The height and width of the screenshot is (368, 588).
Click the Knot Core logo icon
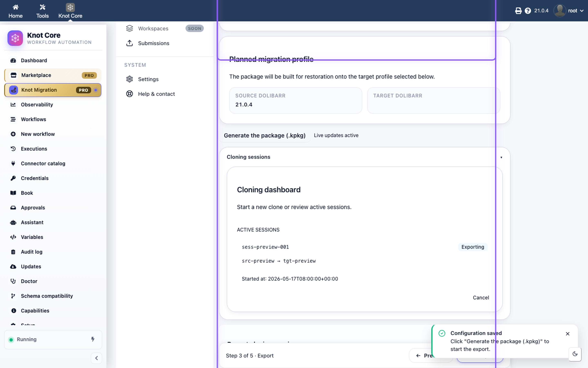coord(15,38)
